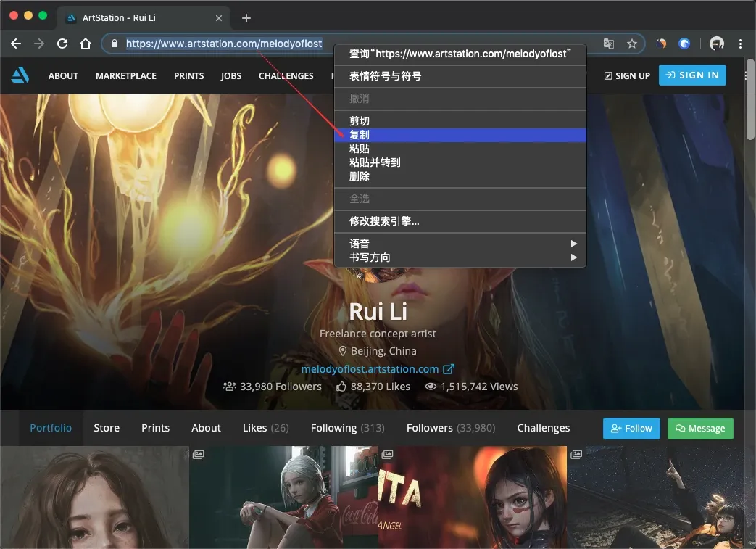
Task: Select 复制 in the context menu
Action: click(460, 135)
